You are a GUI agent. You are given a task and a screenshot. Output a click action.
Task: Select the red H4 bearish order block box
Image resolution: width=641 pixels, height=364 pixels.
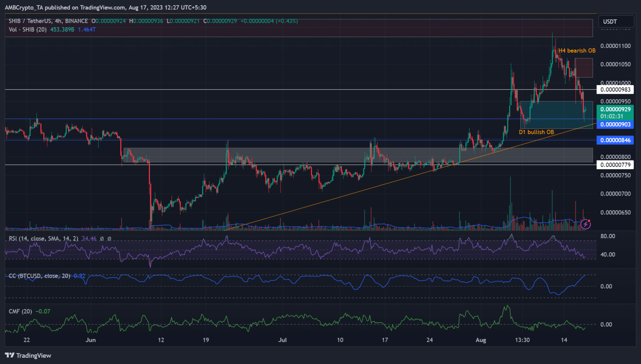coord(583,68)
